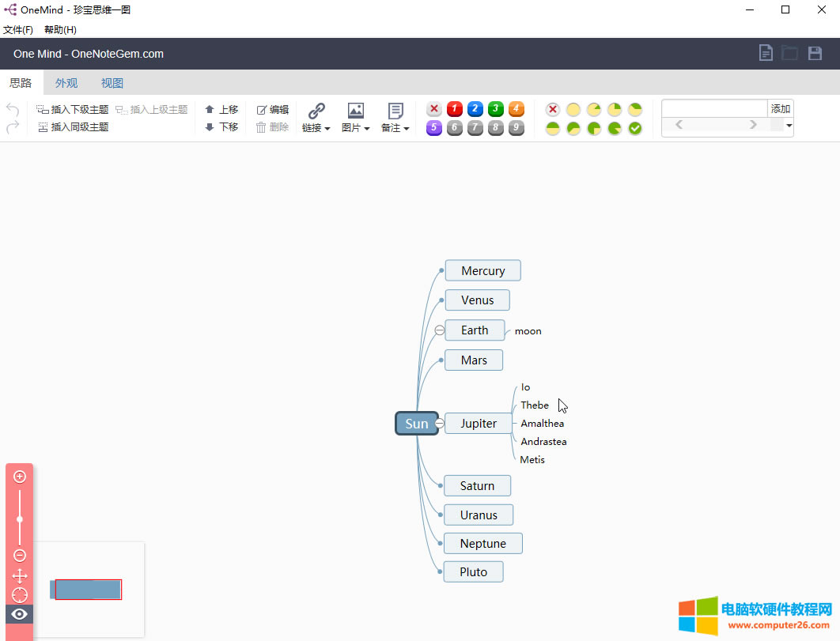This screenshot has height=641, width=840.
Task: Collapse the Jupiter node branch
Action: [x=440, y=424]
